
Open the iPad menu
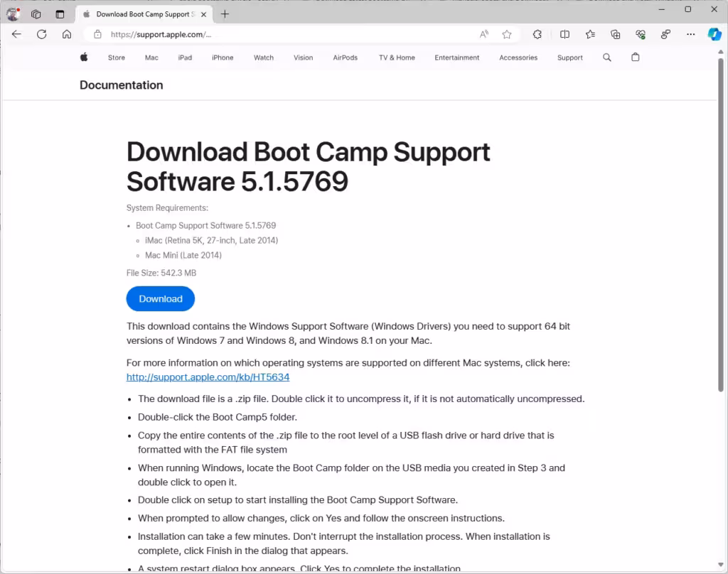click(185, 58)
